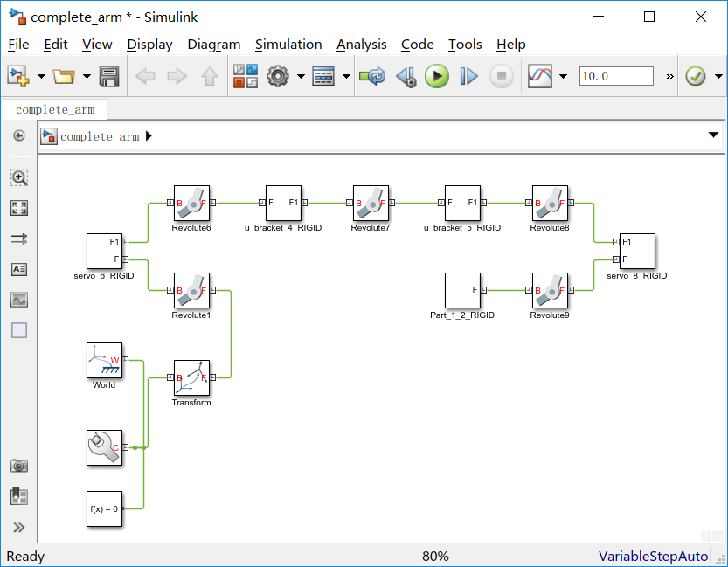728x567 pixels.
Task: Expand the breadcrumb path arrow
Action: tap(149, 136)
